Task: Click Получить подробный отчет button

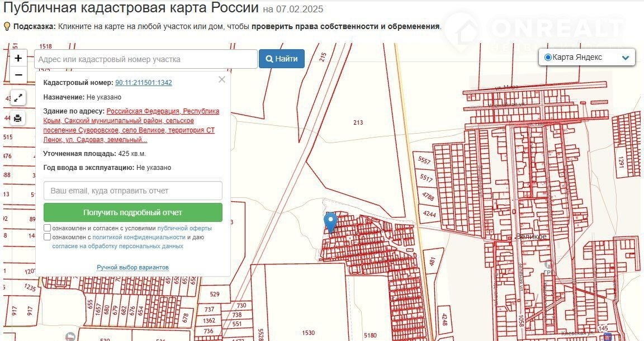Action: click(133, 212)
